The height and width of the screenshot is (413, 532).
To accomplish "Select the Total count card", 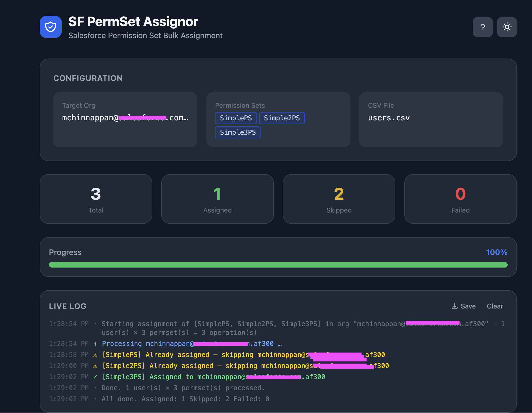I will pyautogui.click(x=96, y=199).
